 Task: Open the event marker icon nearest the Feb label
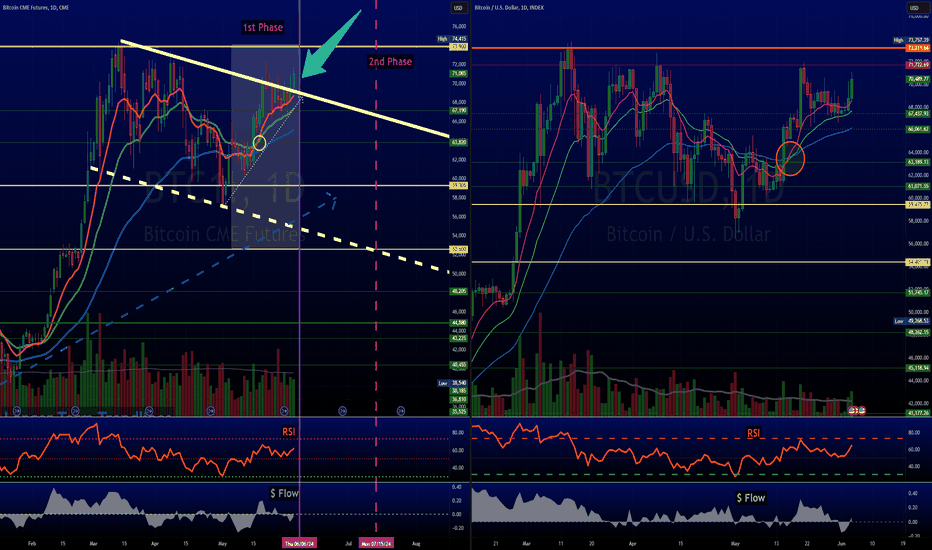(x=17, y=410)
